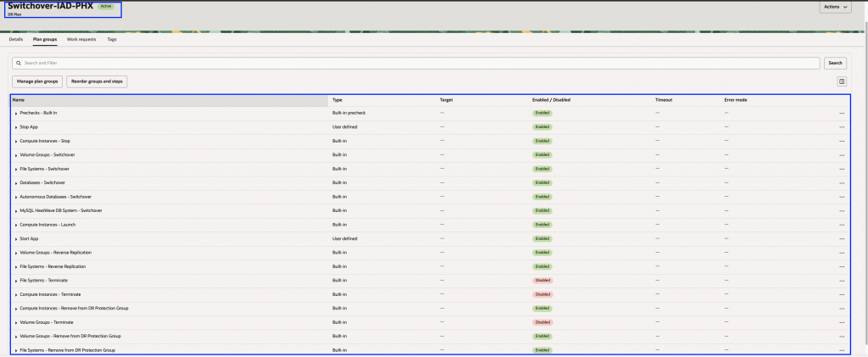Expand Compute Instances - Remove from DR Protection Group
Image resolution: width=868 pixels, height=357 pixels.
click(x=16, y=309)
